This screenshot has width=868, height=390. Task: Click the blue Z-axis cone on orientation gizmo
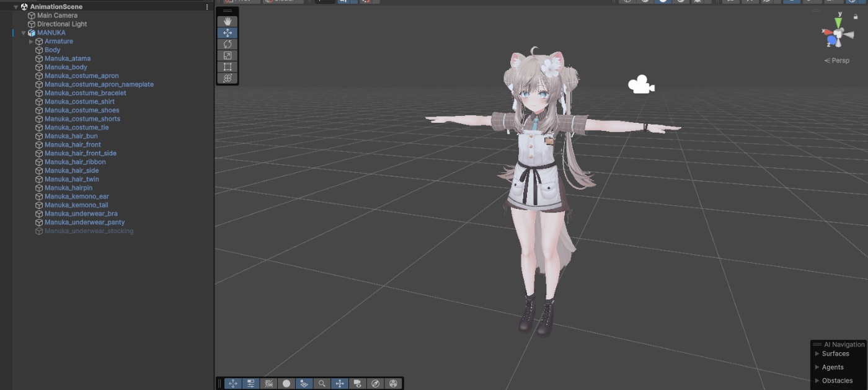click(832, 42)
